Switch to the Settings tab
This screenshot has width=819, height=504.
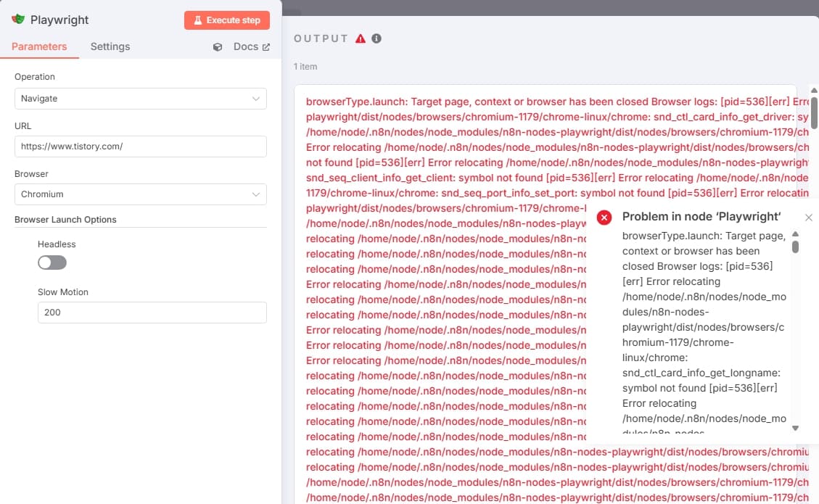110,46
